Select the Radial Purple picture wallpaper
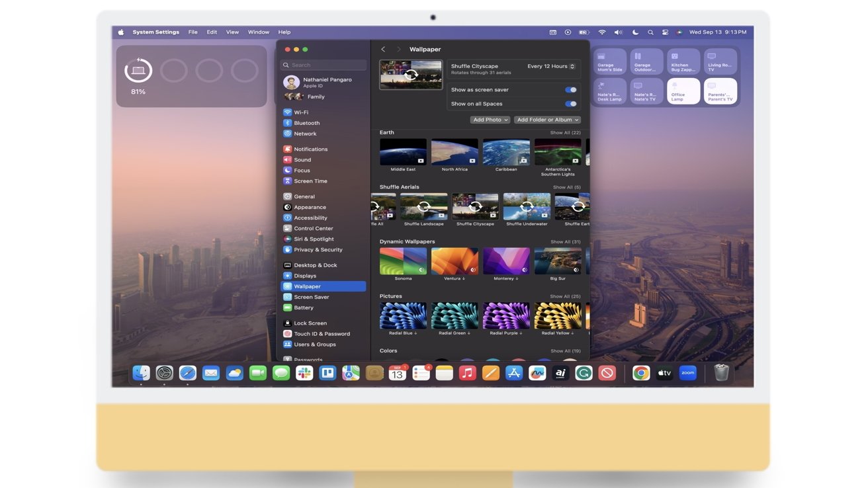 (506, 316)
